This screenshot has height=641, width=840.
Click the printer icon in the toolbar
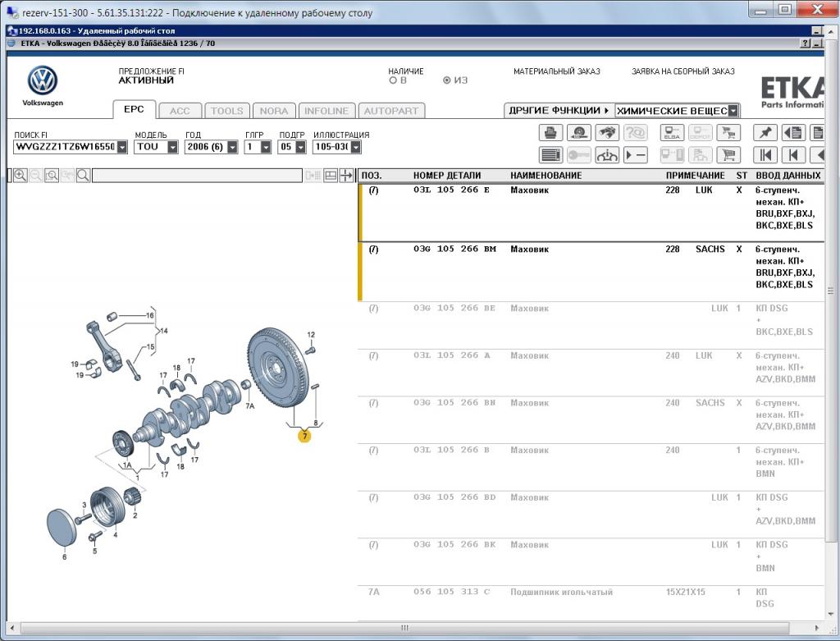pyautogui.click(x=550, y=132)
